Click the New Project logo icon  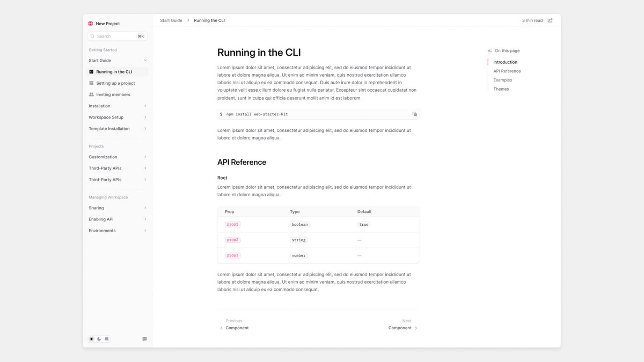click(90, 23)
